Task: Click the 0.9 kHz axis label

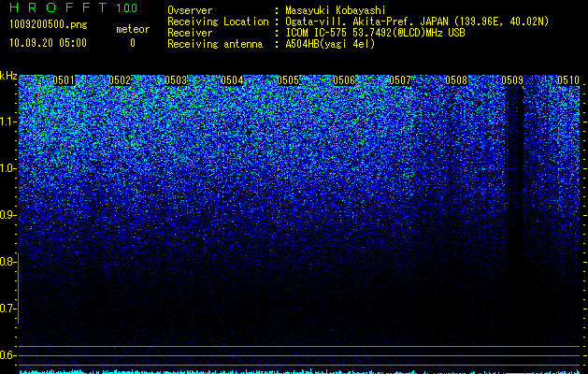Action: click(x=7, y=215)
